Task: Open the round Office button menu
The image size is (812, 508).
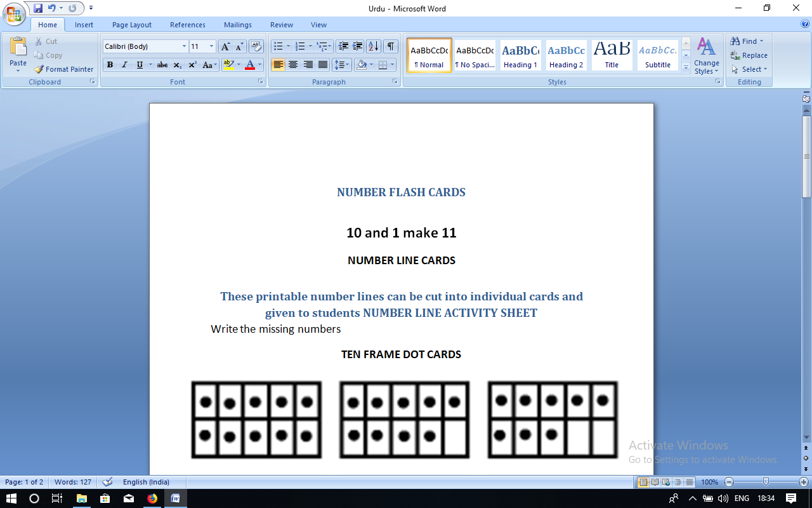Action: point(14,13)
